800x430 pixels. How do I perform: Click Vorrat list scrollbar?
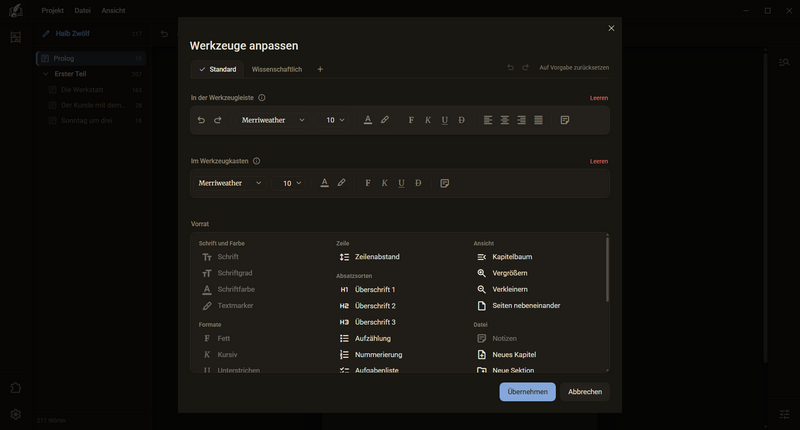607,269
